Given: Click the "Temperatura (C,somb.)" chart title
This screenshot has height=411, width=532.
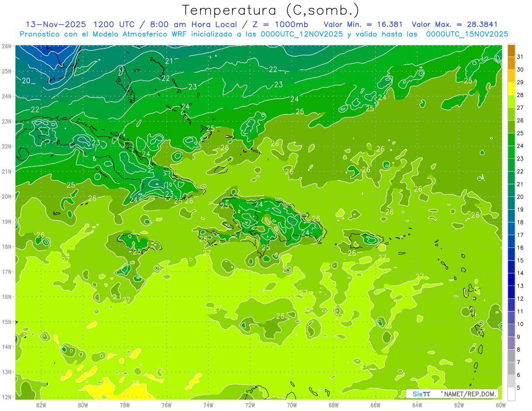Looking at the screenshot, I should 271,11.
